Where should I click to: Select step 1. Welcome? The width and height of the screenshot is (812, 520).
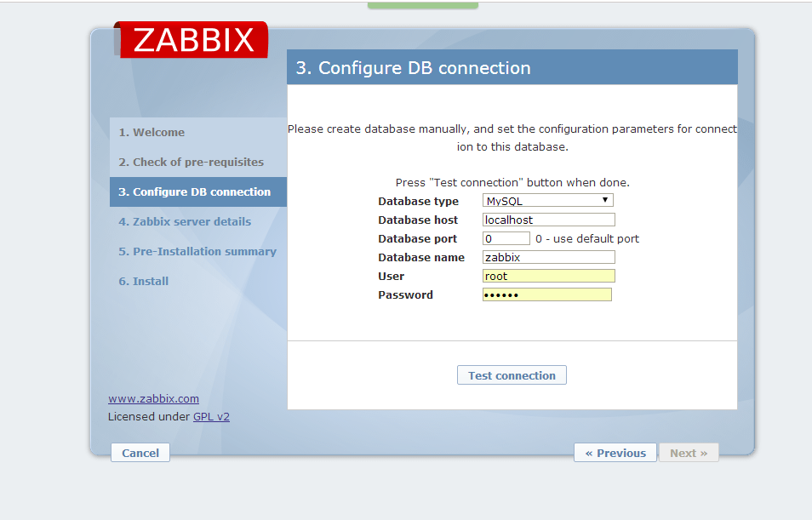click(198, 132)
